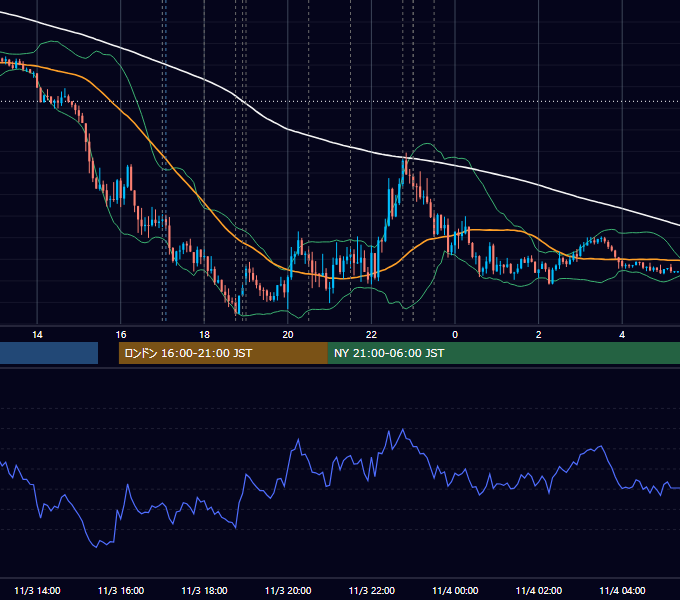Viewport: 680px width, 600px height.
Task: Click the 11/4 00:00 date label
Action: (455, 590)
